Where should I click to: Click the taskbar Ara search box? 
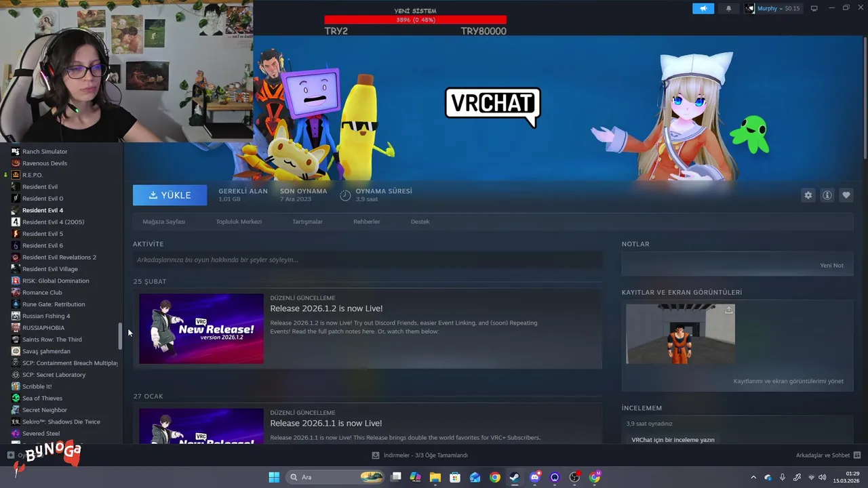pyautogui.click(x=335, y=477)
